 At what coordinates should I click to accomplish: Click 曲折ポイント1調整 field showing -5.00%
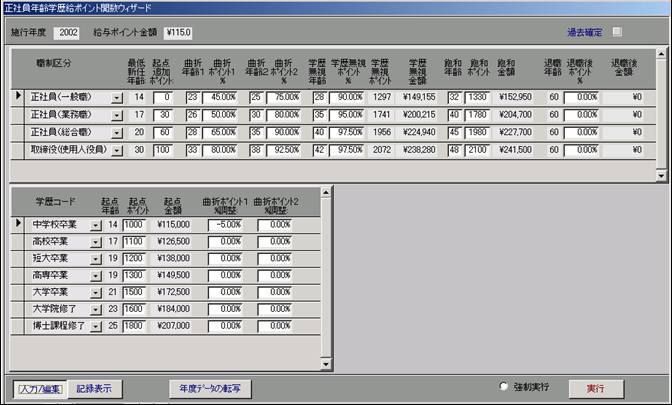pyautogui.click(x=225, y=225)
